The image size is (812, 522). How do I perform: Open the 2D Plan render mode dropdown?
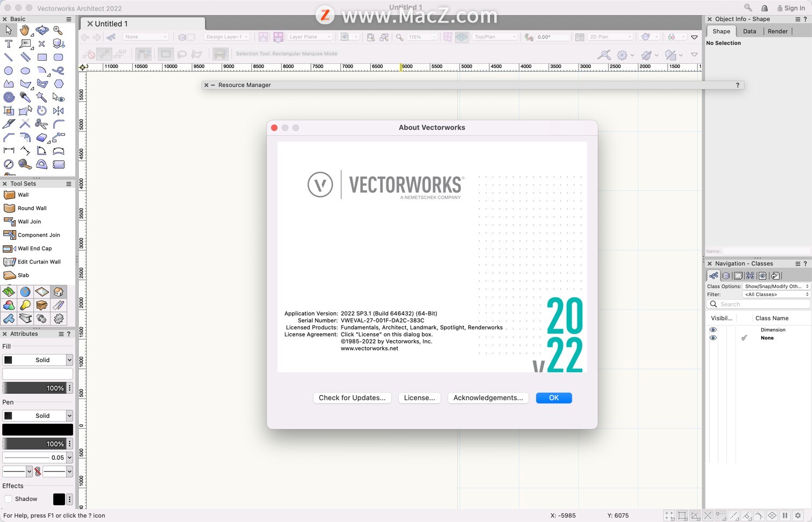611,37
